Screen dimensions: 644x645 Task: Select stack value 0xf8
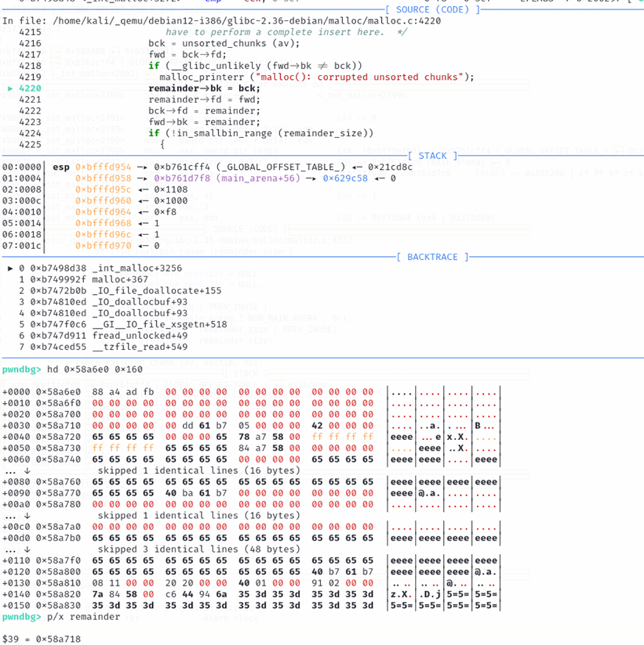pyautogui.click(x=165, y=212)
